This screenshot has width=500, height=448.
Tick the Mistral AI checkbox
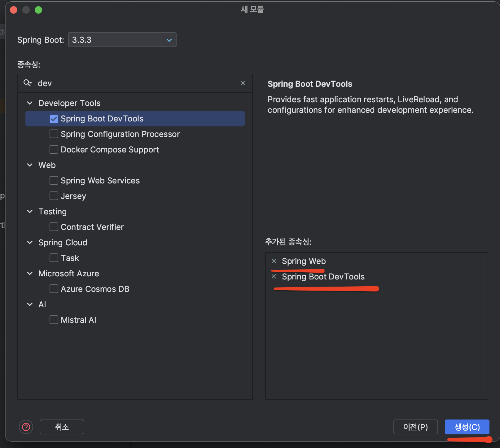54,320
